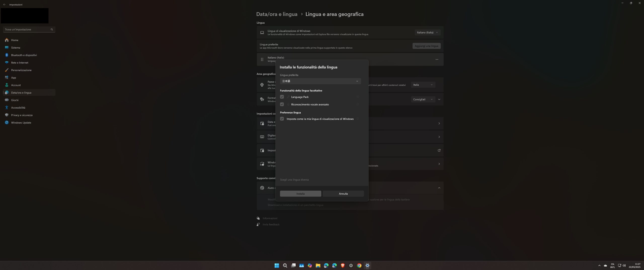Open Windows Update in the sidebar
Viewport: 644px width, 270px height.
[x=29, y=123]
